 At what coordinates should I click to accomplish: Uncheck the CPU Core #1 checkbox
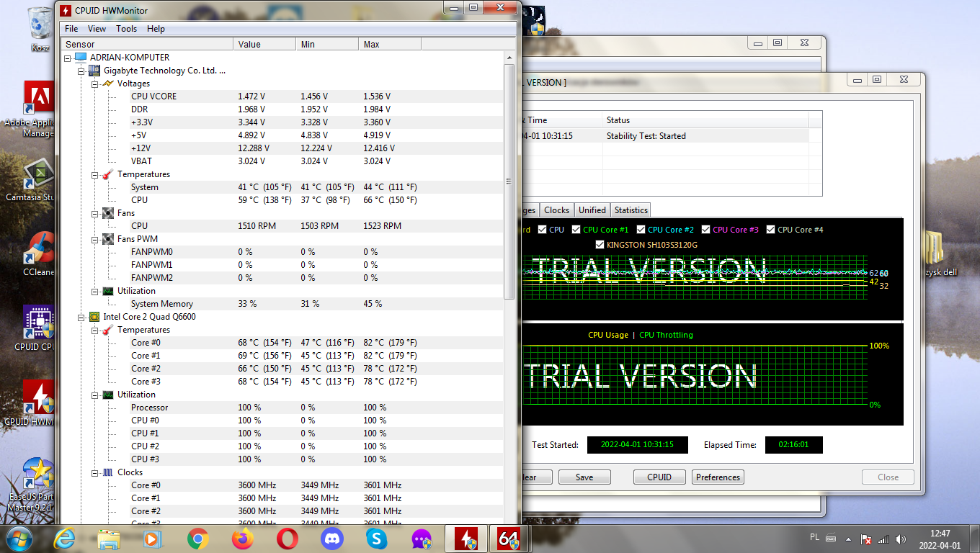coord(576,230)
